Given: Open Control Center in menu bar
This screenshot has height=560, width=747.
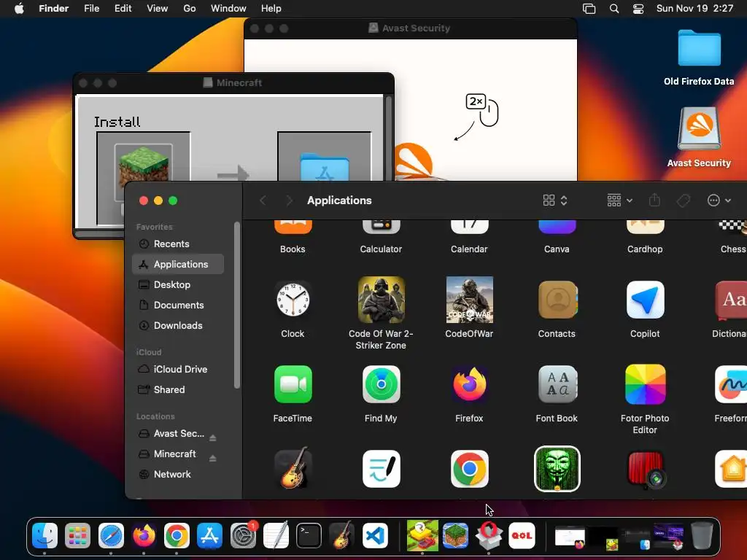Looking at the screenshot, I should (x=638, y=9).
